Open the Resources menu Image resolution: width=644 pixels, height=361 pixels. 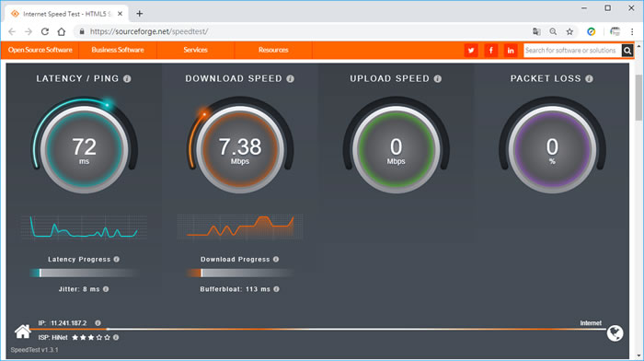tap(273, 50)
